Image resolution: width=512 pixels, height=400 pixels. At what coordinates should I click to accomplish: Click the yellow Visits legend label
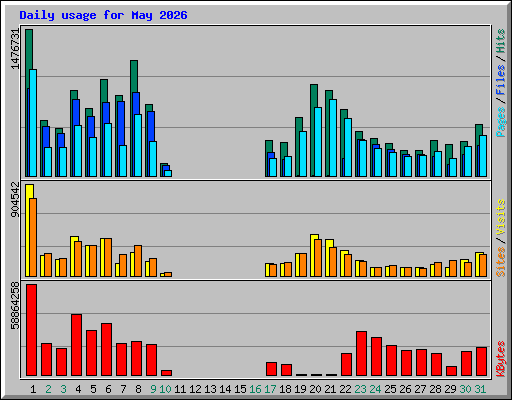click(500, 217)
